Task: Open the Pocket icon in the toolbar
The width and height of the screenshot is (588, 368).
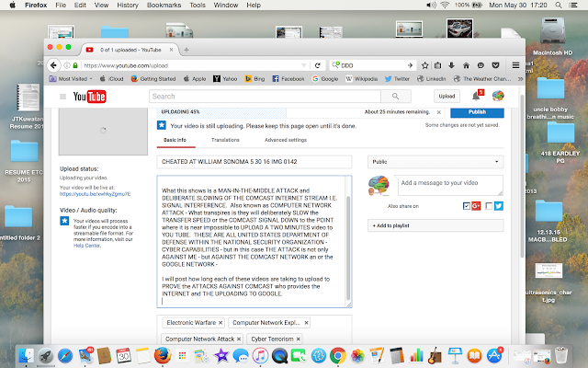Action: point(495,65)
